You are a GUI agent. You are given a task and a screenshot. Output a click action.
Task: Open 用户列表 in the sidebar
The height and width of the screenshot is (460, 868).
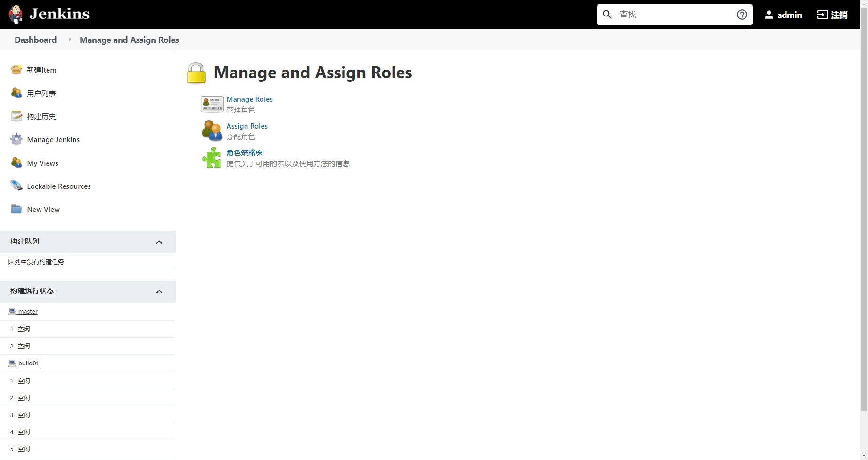coord(41,93)
